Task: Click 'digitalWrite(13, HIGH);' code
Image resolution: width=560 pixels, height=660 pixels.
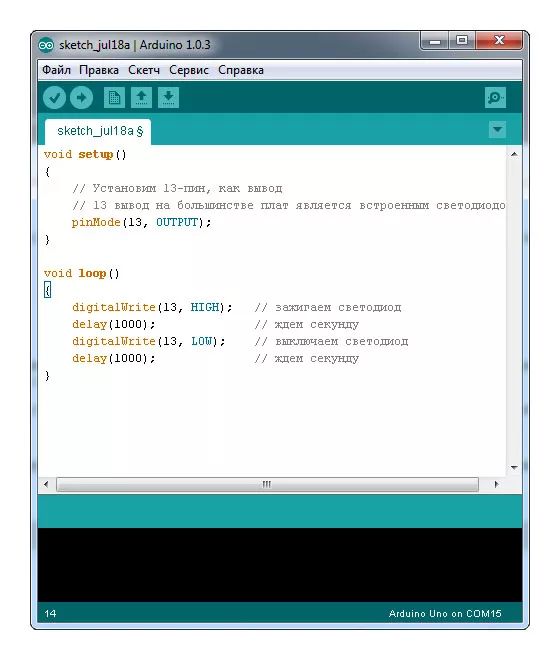Action: coord(152,308)
